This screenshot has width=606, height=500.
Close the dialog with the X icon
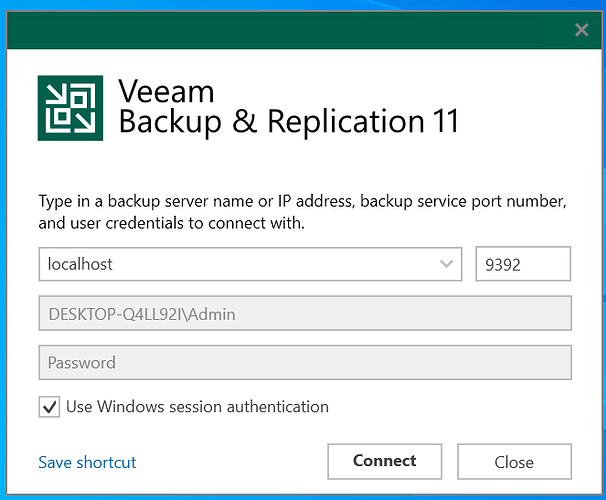pos(581,30)
